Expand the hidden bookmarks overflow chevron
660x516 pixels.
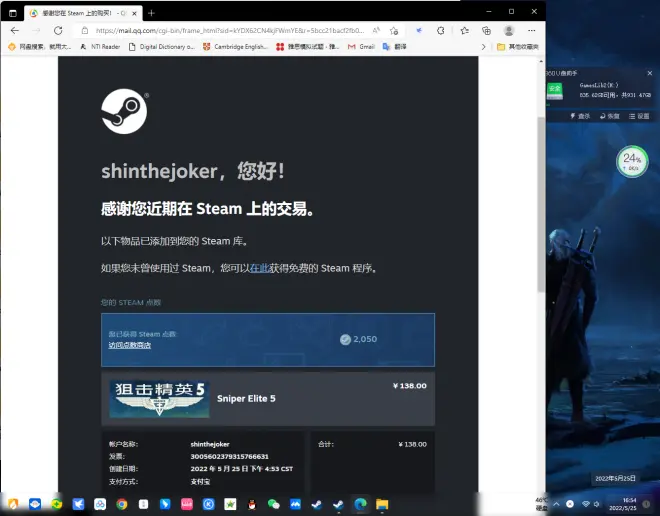[x=483, y=47]
